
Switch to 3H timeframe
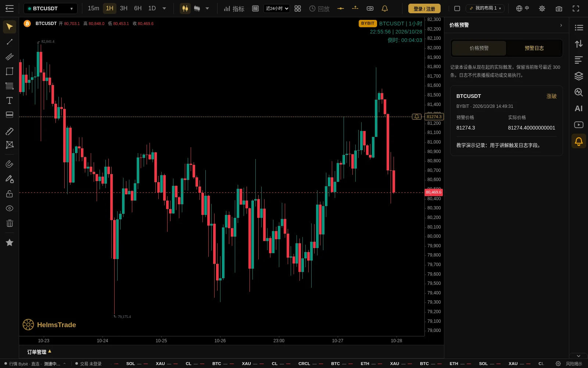[124, 8]
